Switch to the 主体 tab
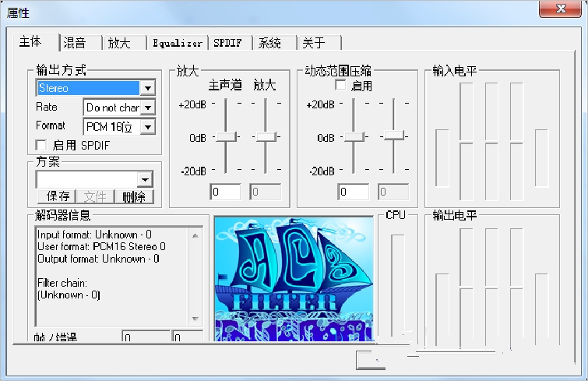This screenshot has width=588, height=381. pos(36,42)
